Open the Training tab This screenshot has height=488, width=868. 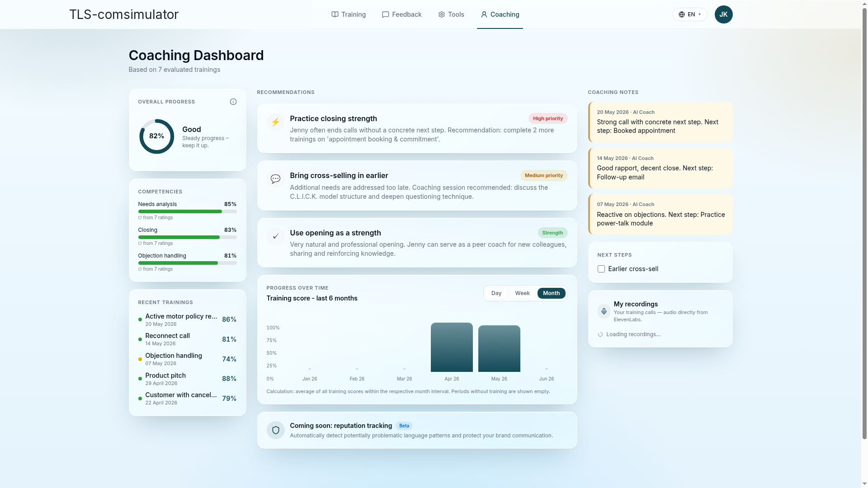point(349,14)
